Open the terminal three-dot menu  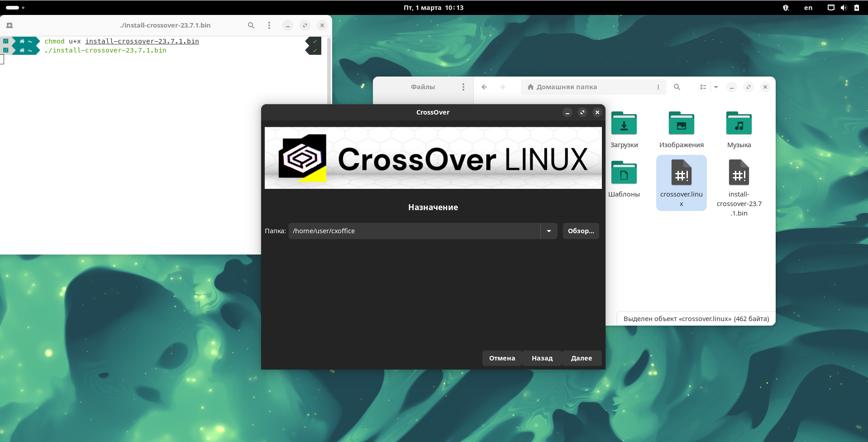tap(269, 25)
